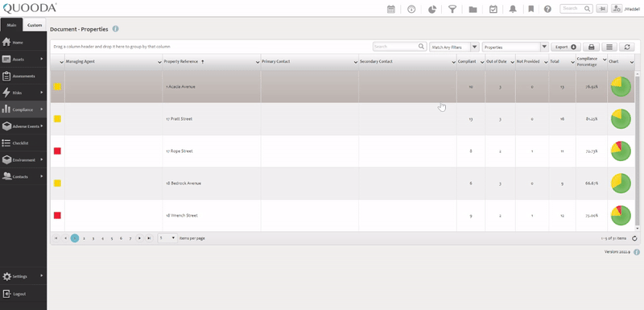
Task: Click the Checklist icon in sidebar
Action: (x=6, y=143)
